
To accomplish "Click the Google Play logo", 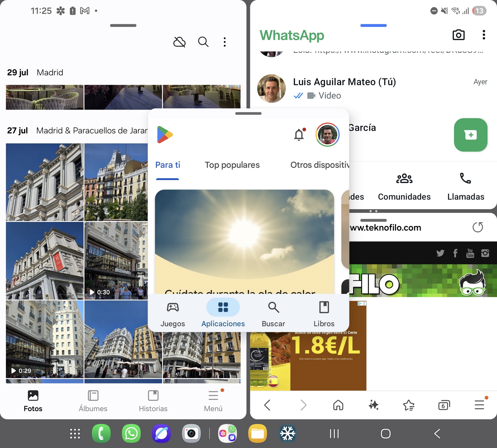I will click(x=165, y=135).
